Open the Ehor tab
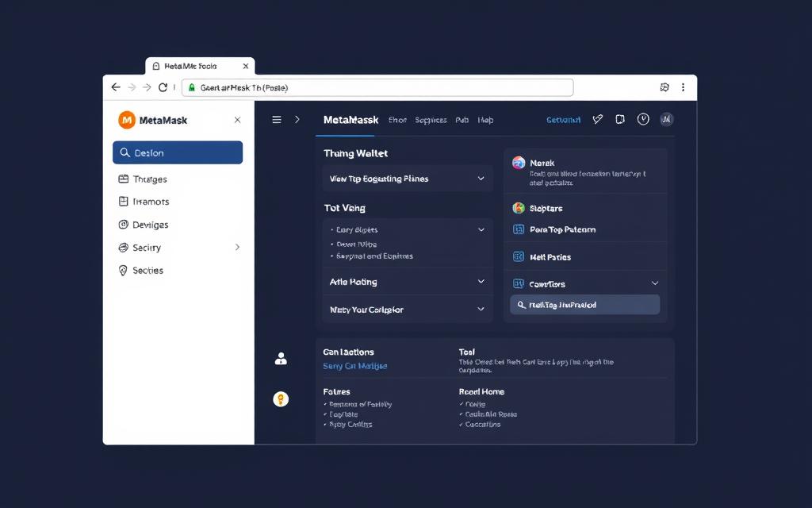812x508 pixels. point(397,120)
